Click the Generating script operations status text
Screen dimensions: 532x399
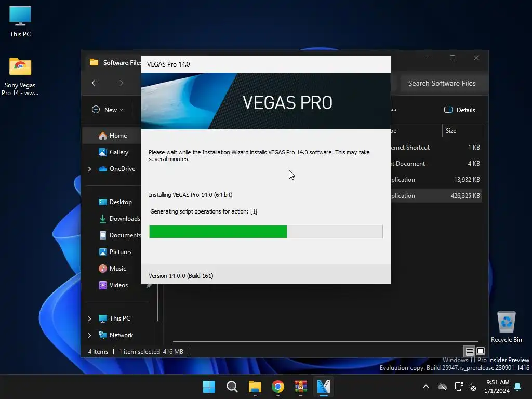coord(204,211)
